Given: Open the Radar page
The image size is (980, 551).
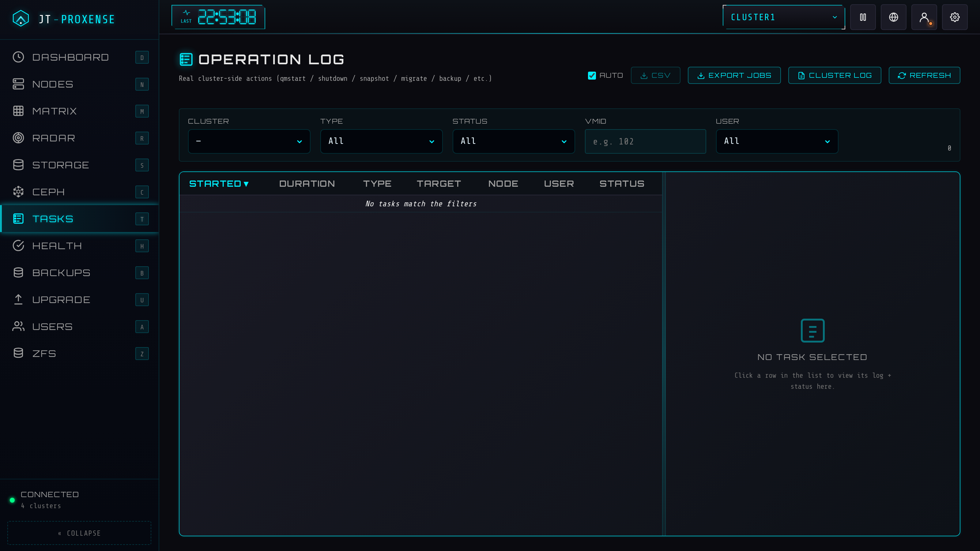Looking at the screenshot, I should click(x=80, y=138).
